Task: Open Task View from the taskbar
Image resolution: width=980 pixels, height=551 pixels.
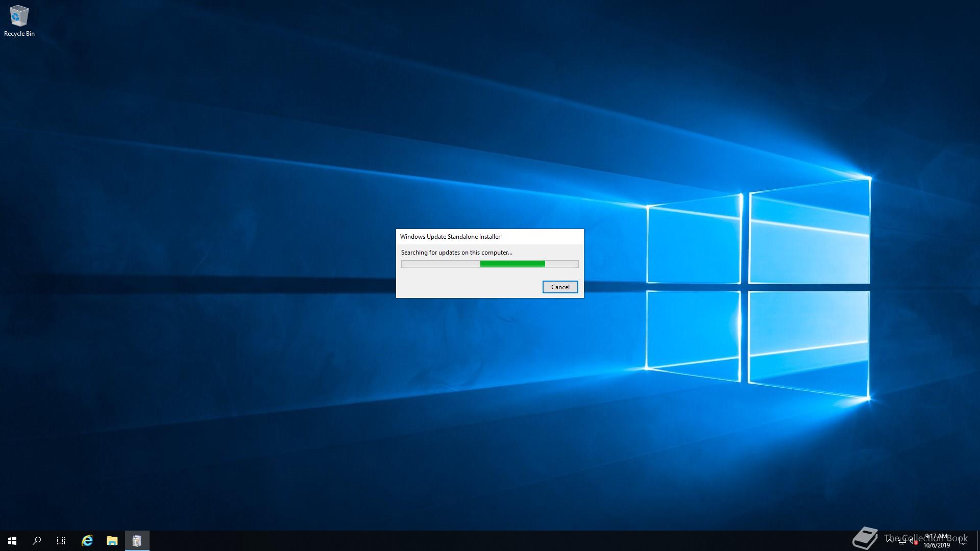Action: (x=61, y=541)
